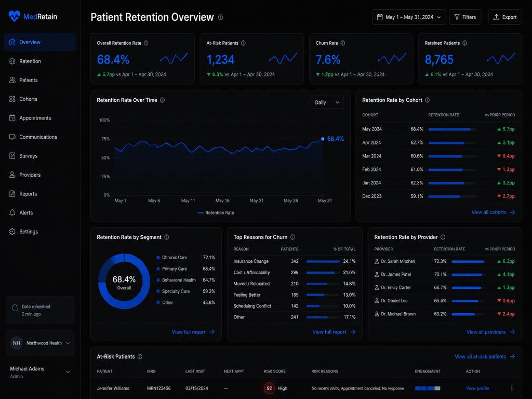Image resolution: width=532 pixels, height=399 pixels.
Task: Open the Retention page from sidebar
Action: (39, 61)
